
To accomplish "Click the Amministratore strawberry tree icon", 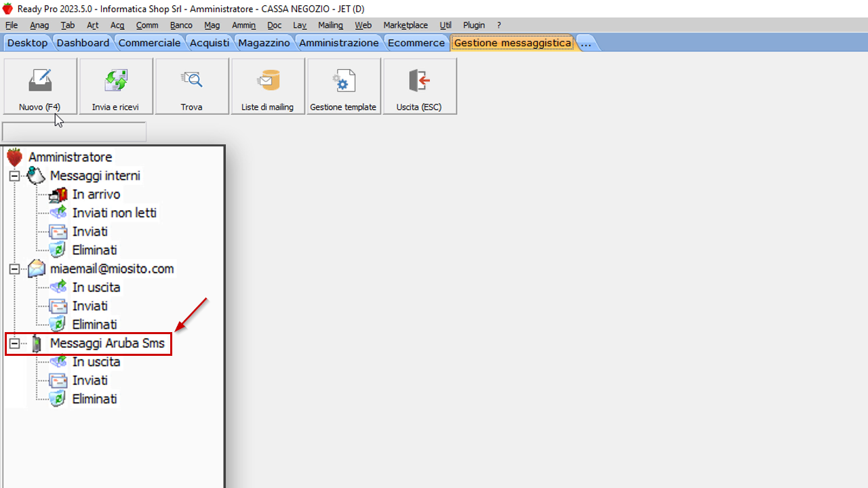I will click(x=15, y=157).
